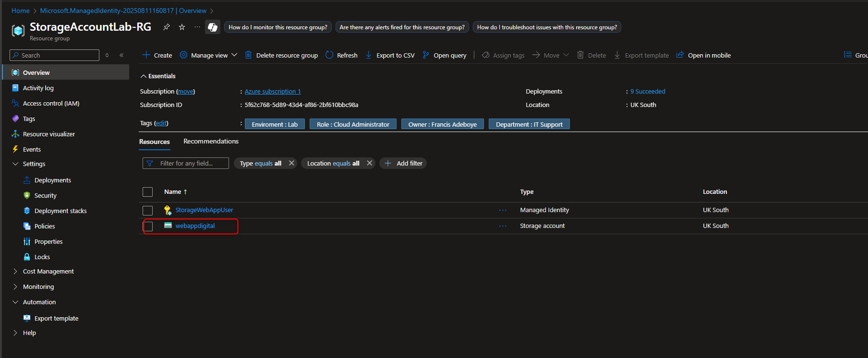The image size is (868, 358).
Task: Click the 'Enviroment : Lab' tag
Action: (275, 124)
